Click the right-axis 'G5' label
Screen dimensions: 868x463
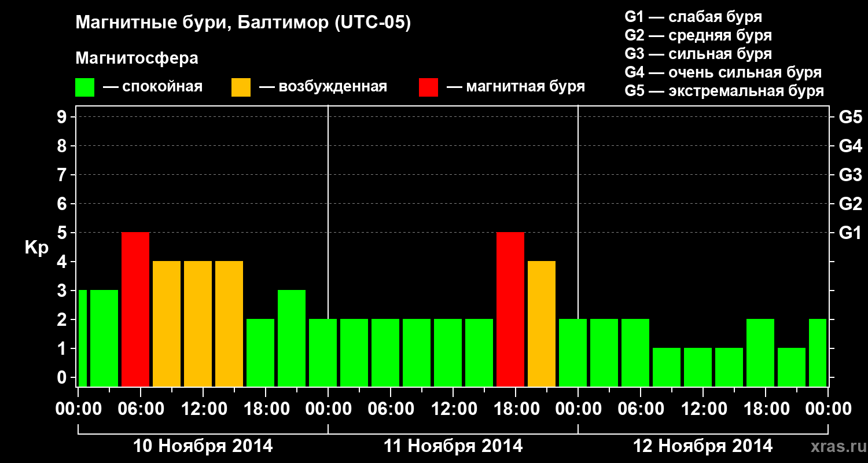tap(850, 117)
